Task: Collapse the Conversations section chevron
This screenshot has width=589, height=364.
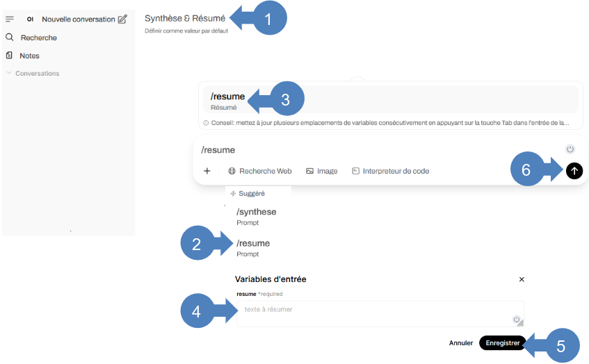Action: [x=9, y=73]
